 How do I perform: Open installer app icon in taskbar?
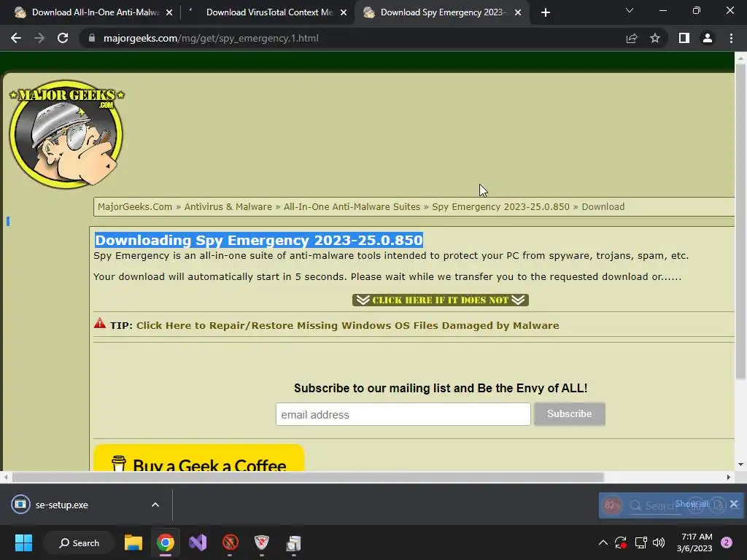tap(293, 542)
